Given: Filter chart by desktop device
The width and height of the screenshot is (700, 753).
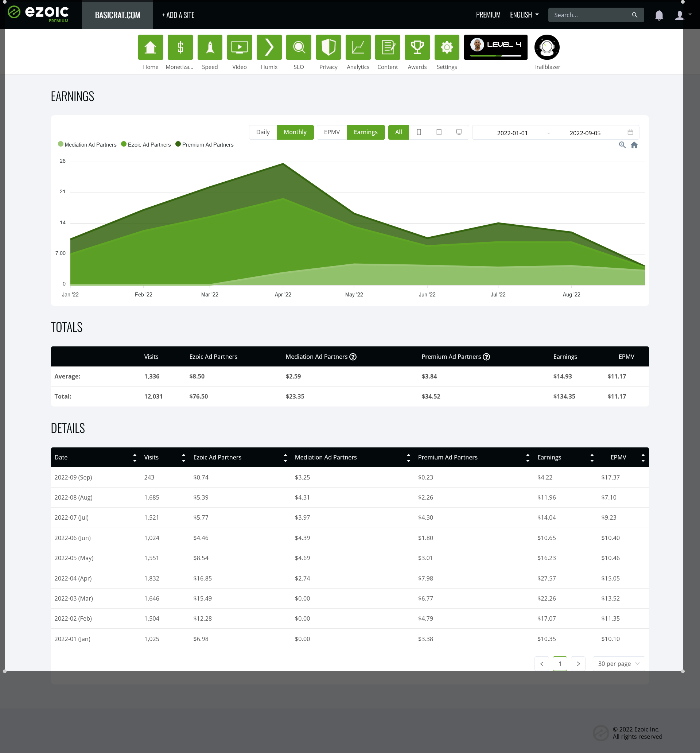Looking at the screenshot, I should (x=459, y=132).
